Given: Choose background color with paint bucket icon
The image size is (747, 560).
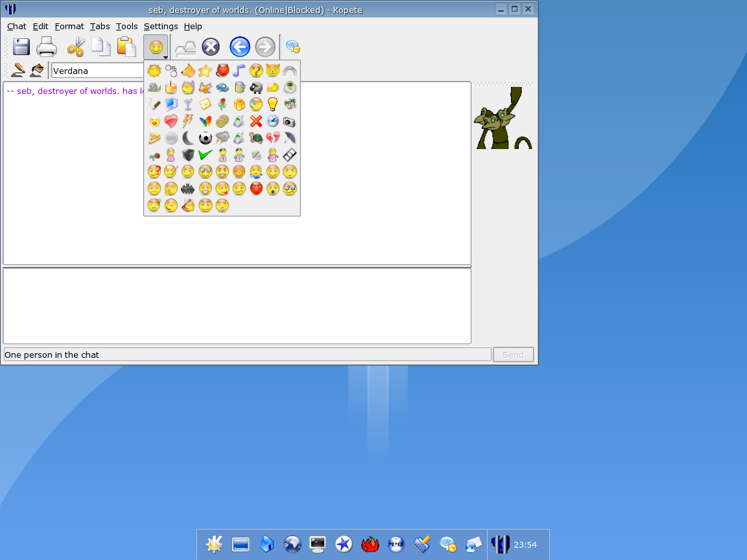Looking at the screenshot, I should click(x=37, y=70).
